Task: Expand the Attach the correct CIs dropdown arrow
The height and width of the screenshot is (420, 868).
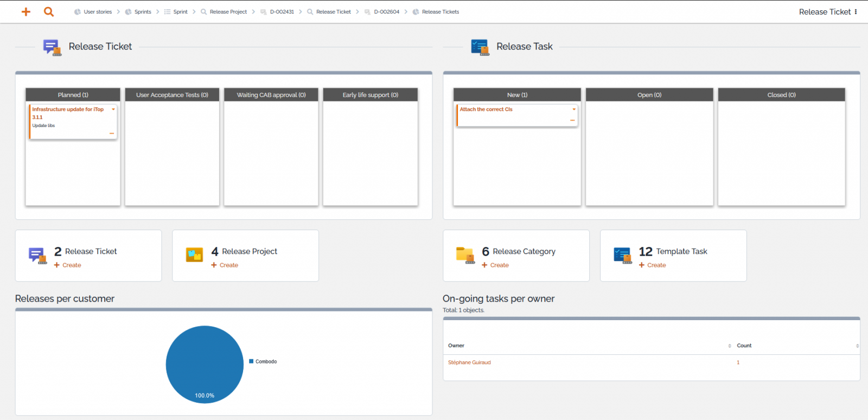Action: click(574, 109)
